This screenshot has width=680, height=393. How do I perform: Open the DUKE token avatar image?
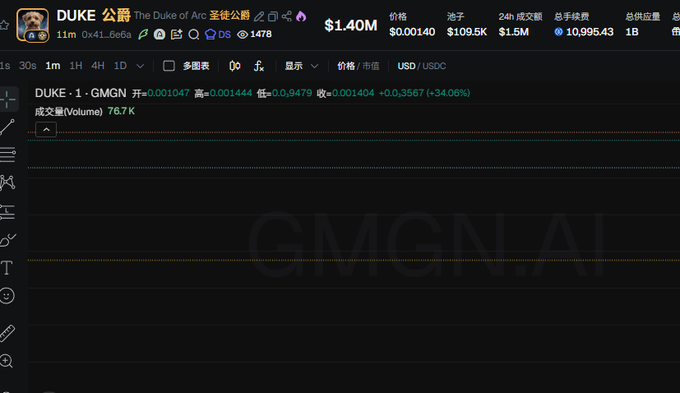33,25
